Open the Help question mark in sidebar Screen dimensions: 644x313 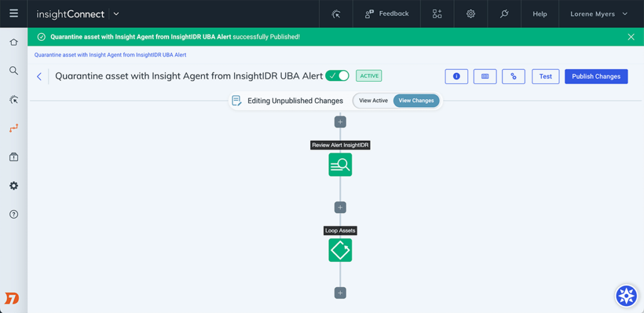point(14,214)
